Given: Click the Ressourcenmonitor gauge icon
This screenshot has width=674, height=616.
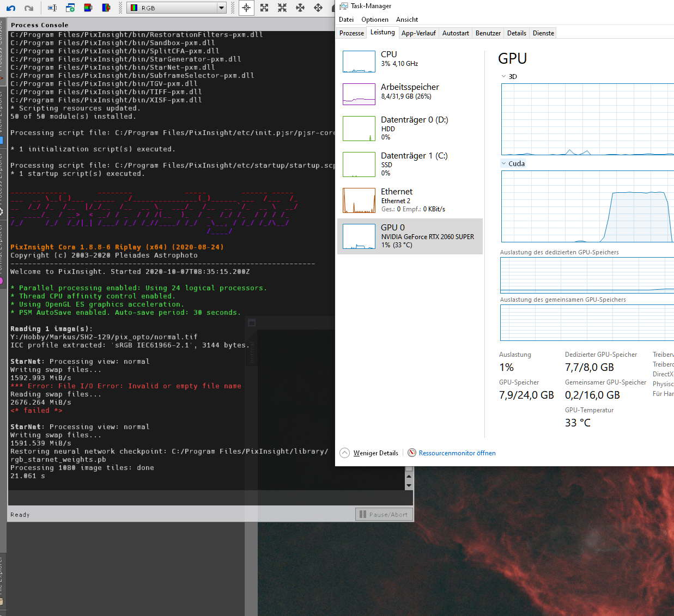Looking at the screenshot, I should tap(412, 453).
